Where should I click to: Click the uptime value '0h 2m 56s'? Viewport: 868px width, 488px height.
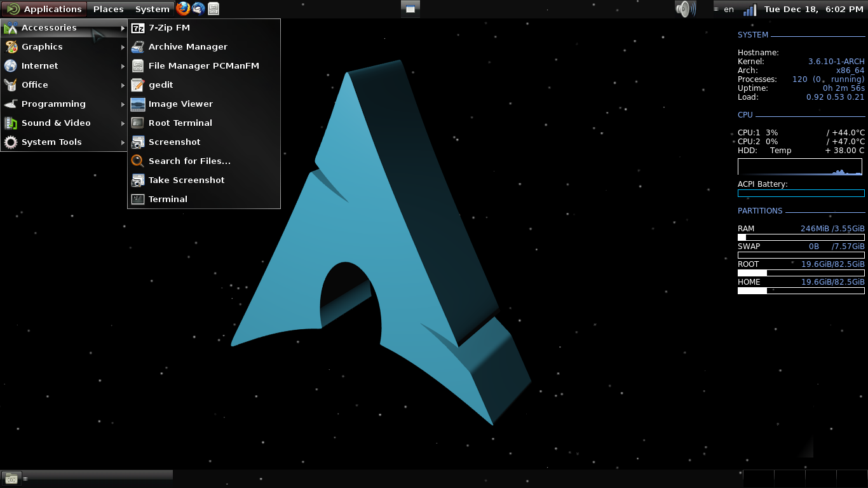point(844,88)
